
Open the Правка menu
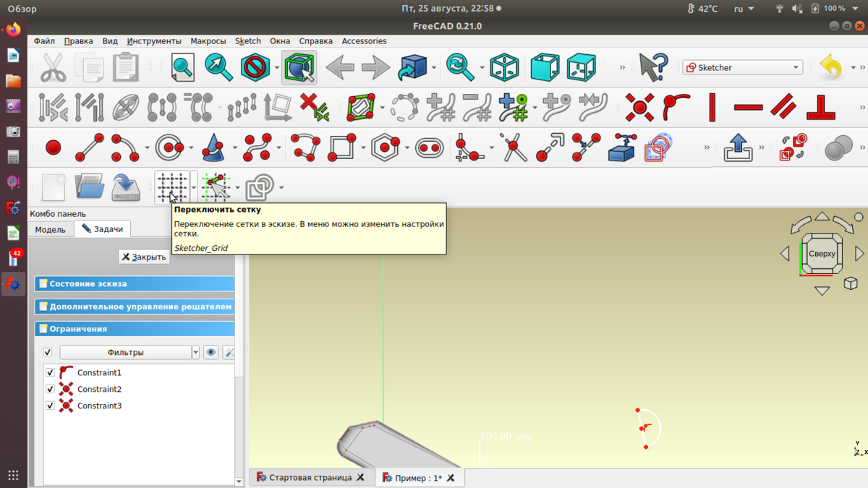coord(78,41)
